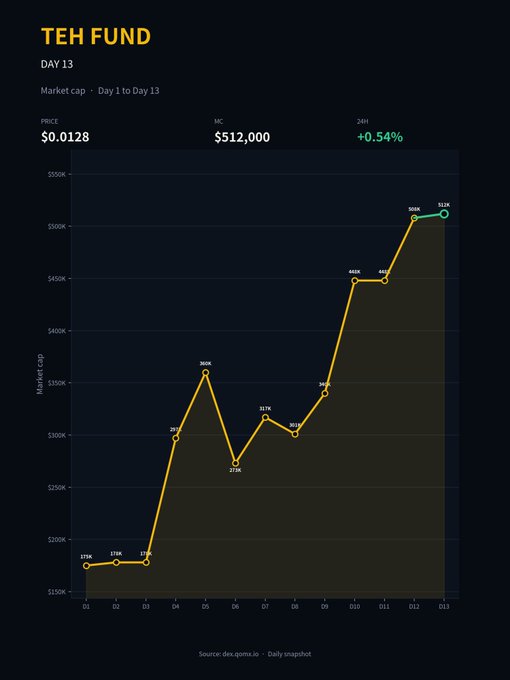Select the circular data point for day D4
The image size is (510, 680).
(176, 438)
